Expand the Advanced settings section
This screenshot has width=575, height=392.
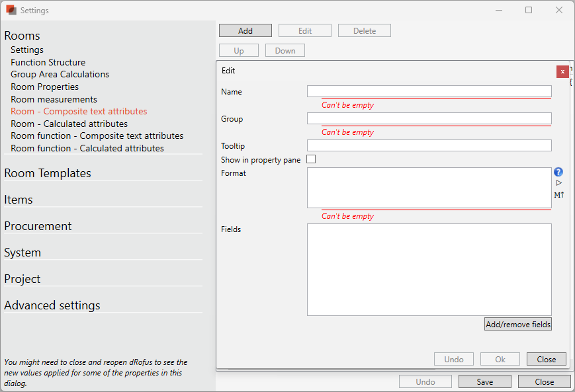pos(52,305)
